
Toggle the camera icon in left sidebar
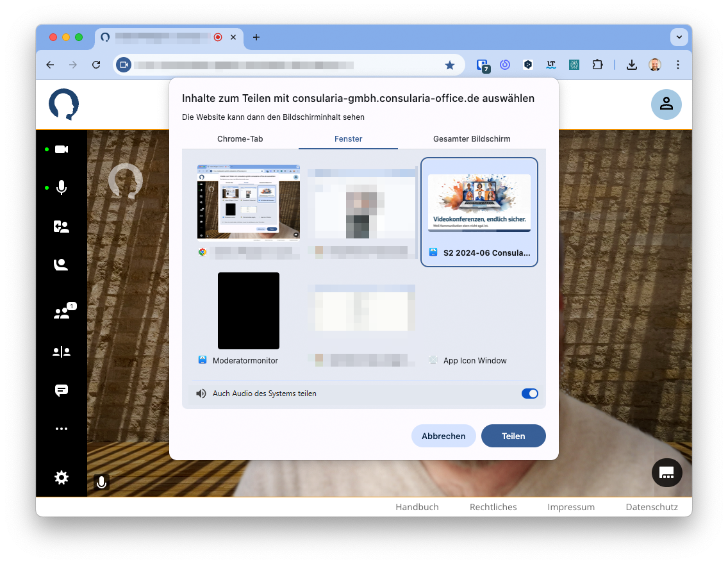[x=62, y=149]
